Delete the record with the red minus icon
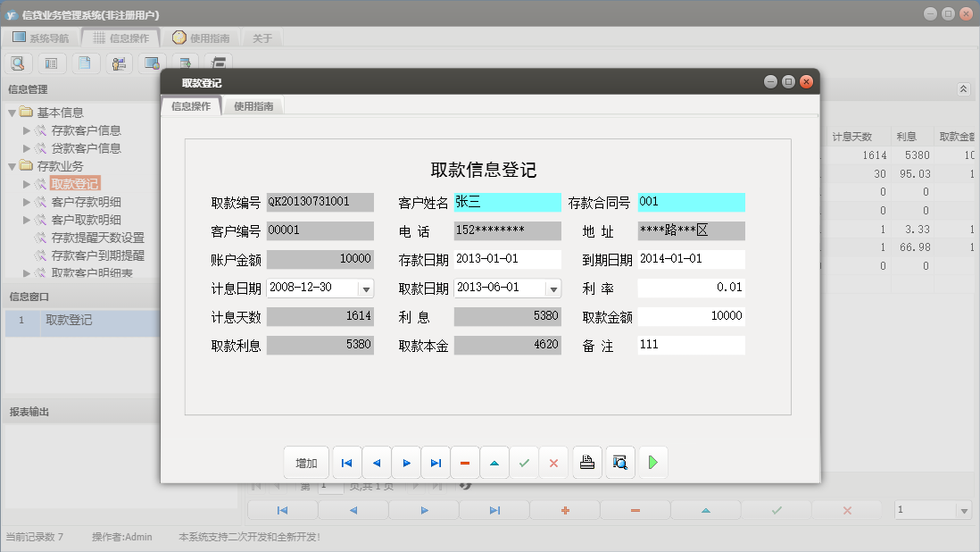Screen dimensions: 980x552 464,462
